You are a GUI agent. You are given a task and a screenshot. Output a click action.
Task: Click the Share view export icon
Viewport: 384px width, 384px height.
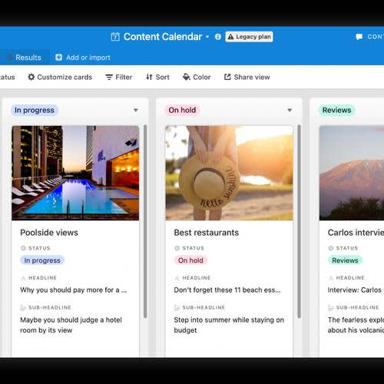point(227,77)
